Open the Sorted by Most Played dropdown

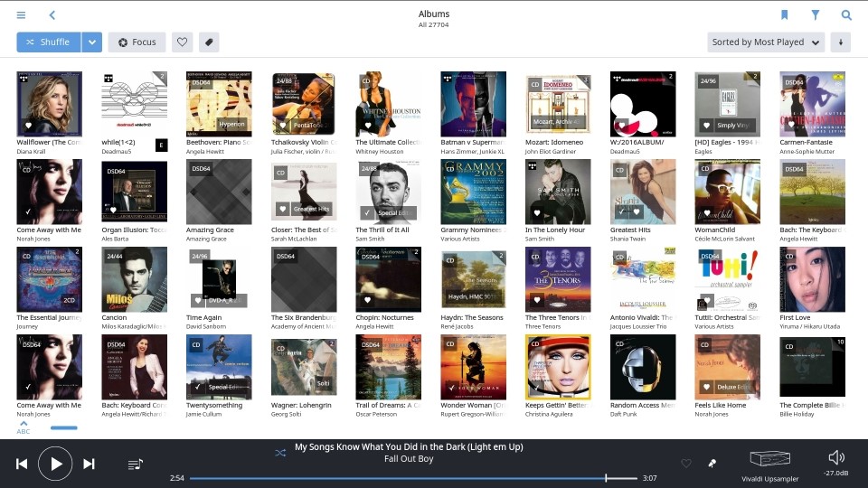pos(766,42)
